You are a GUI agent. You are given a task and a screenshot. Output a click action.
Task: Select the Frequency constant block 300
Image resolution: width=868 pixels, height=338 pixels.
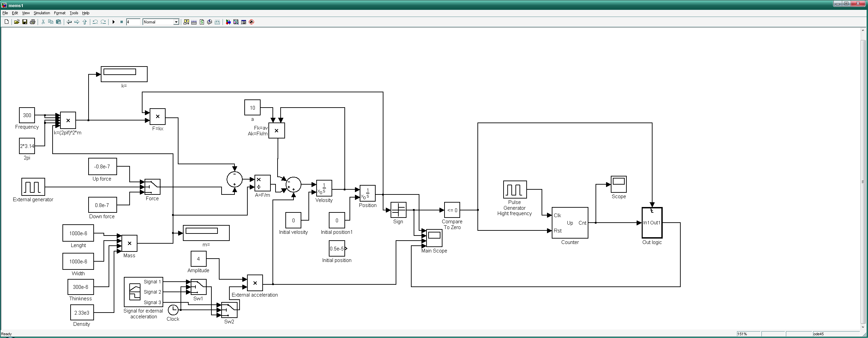(x=27, y=115)
